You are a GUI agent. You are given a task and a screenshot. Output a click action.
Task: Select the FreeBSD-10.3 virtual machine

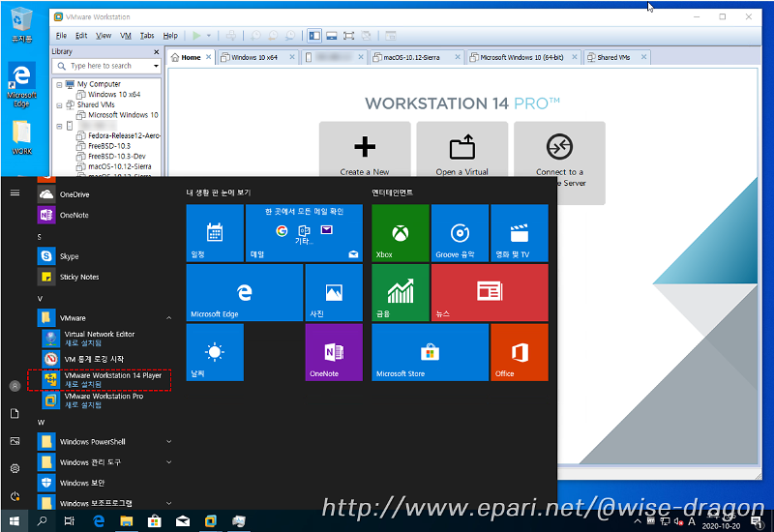pyautogui.click(x=104, y=146)
